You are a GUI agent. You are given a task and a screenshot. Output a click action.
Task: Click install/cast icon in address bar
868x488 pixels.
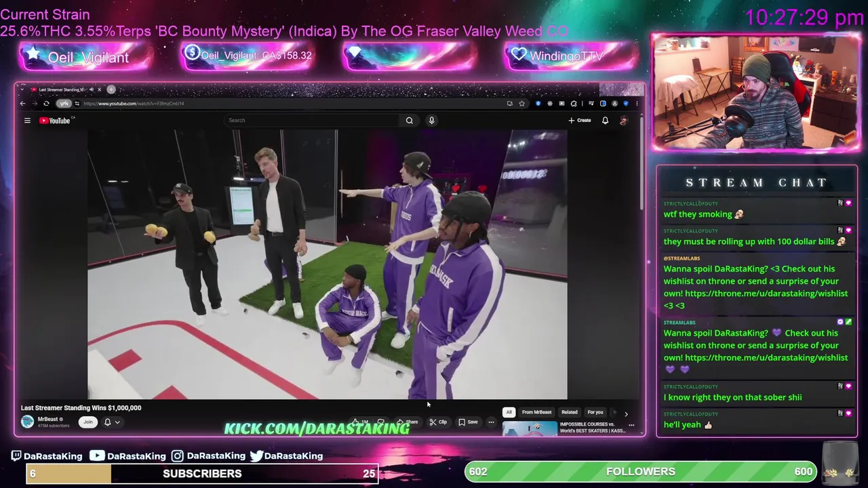point(509,104)
